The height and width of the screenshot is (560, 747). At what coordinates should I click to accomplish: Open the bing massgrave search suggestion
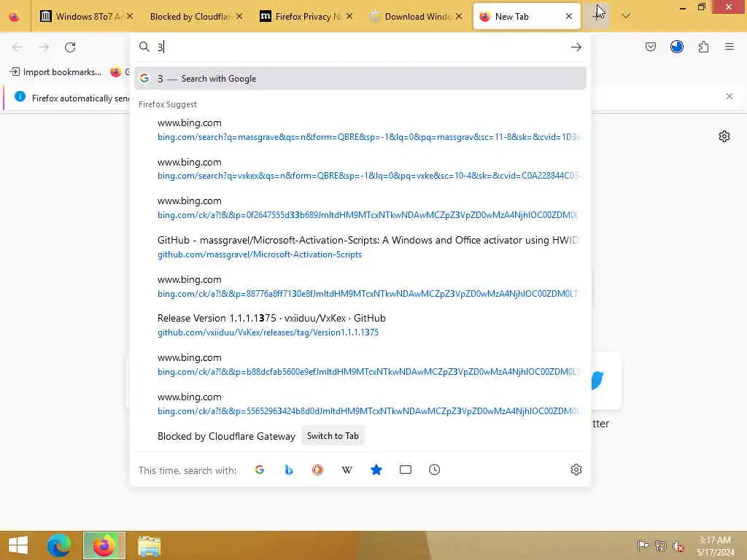360,130
